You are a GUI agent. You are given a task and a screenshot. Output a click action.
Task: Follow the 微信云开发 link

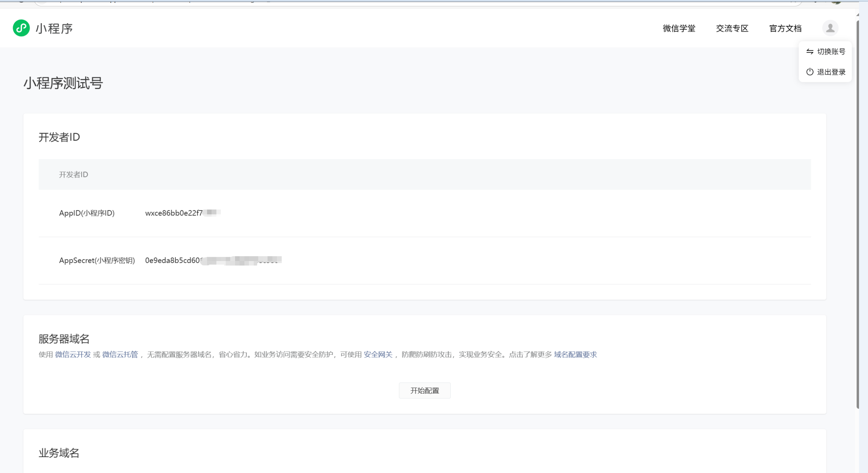(73, 354)
